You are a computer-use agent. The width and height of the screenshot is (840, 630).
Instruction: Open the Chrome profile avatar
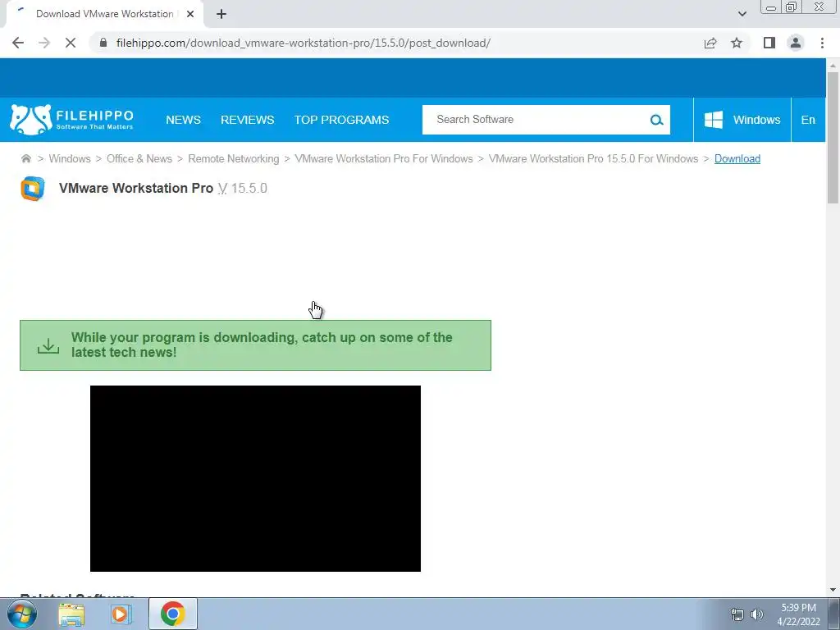pyautogui.click(x=796, y=43)
